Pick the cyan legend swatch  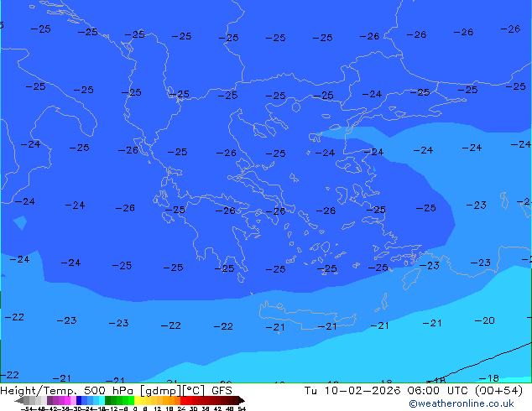102,400
